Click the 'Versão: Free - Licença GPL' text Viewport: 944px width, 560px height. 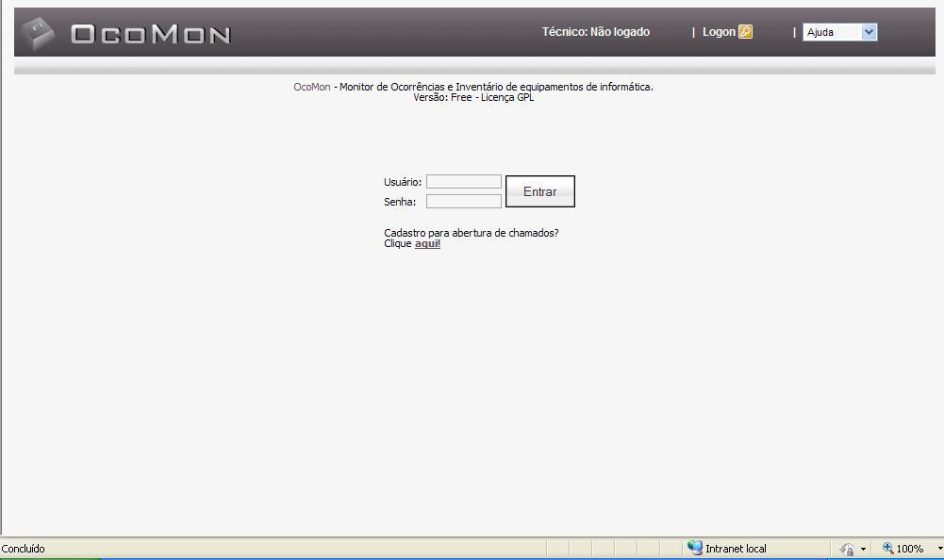point(473,97)
